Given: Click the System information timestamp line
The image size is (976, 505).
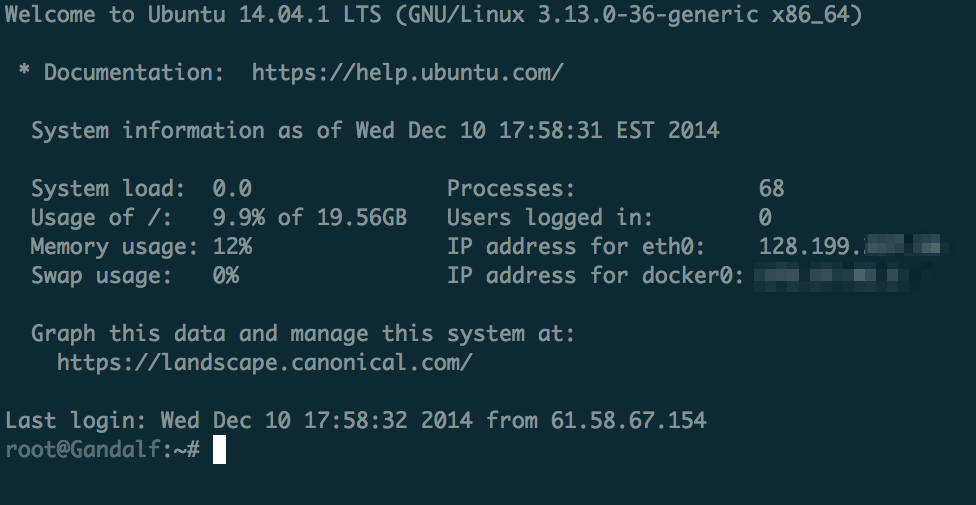Looking at the screenshot, I should click(x=375, y=131).
